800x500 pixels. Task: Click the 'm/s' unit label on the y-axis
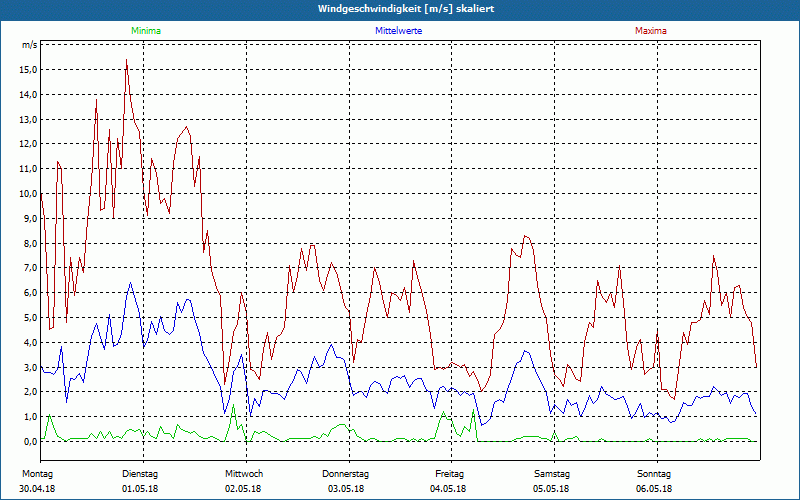pyautogui.click(x=29, y=45)
